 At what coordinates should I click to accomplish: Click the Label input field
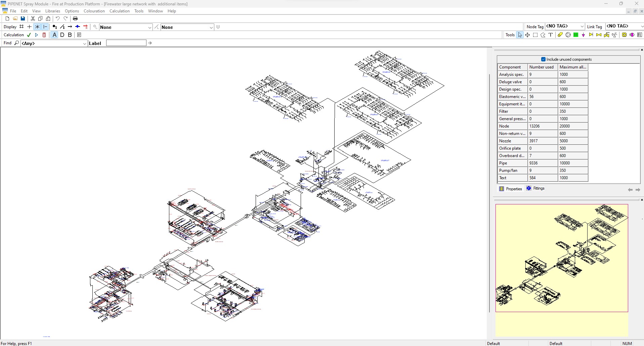(126, 43)
